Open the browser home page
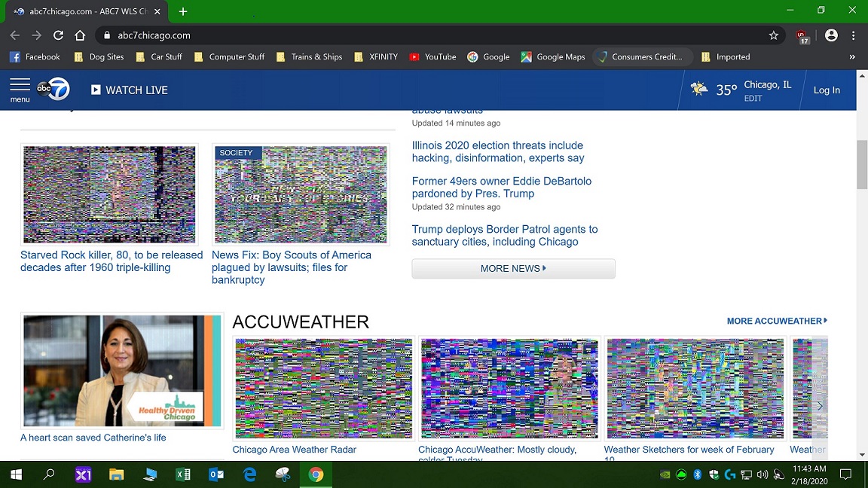Viewport: 868px width, 488px height. coord(81,35)
